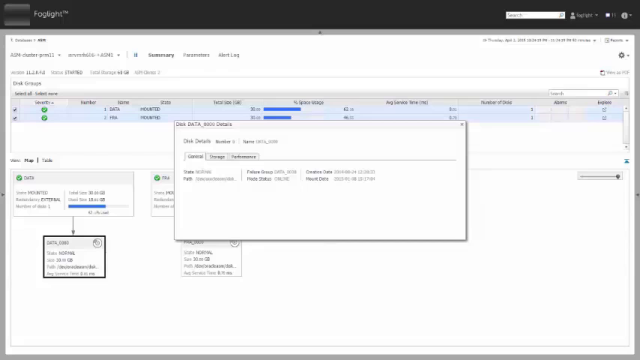The width and height of the screenshot is (640, 360).
Task: Click the Foglight logo in header
Action: (x=17, y=15)
